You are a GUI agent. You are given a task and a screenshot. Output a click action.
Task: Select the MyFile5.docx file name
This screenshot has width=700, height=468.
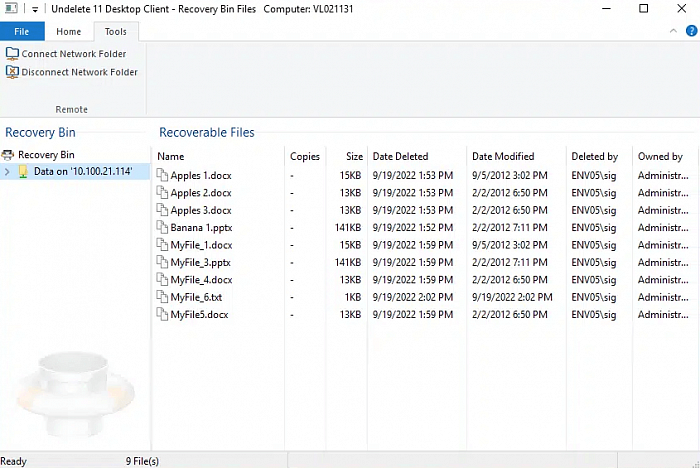pyautogui.click(x=199, y=315)
